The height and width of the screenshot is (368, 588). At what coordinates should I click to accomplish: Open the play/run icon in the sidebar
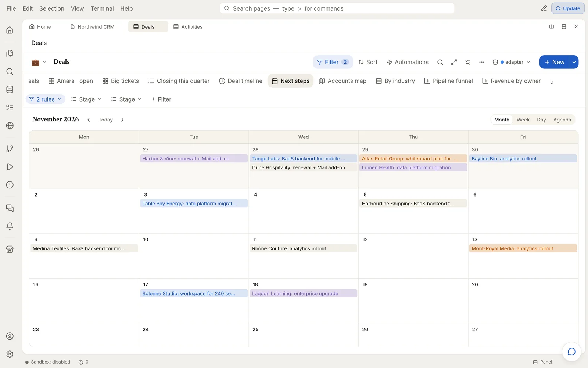tap(10, 167)
